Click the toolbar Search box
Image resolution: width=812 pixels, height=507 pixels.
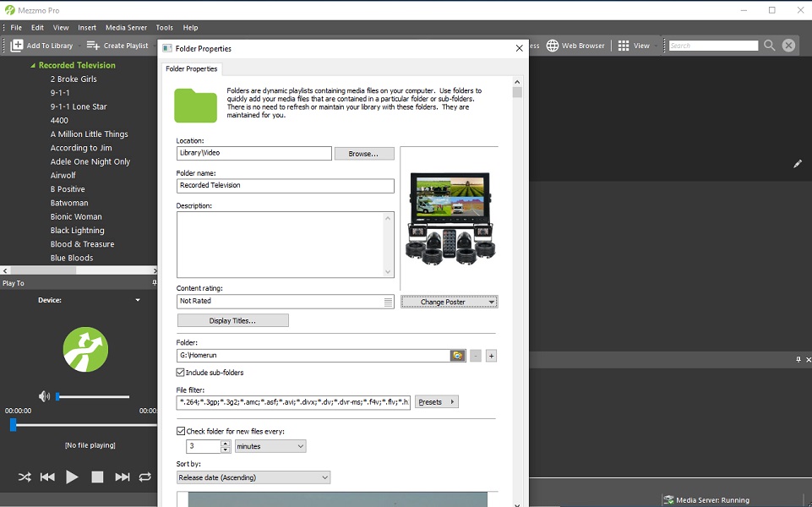tap(713, 46)
